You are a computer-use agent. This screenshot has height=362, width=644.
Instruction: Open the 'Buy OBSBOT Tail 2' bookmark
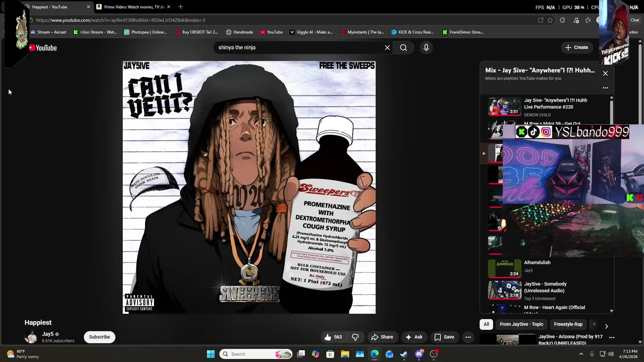[x=196, y=32]
